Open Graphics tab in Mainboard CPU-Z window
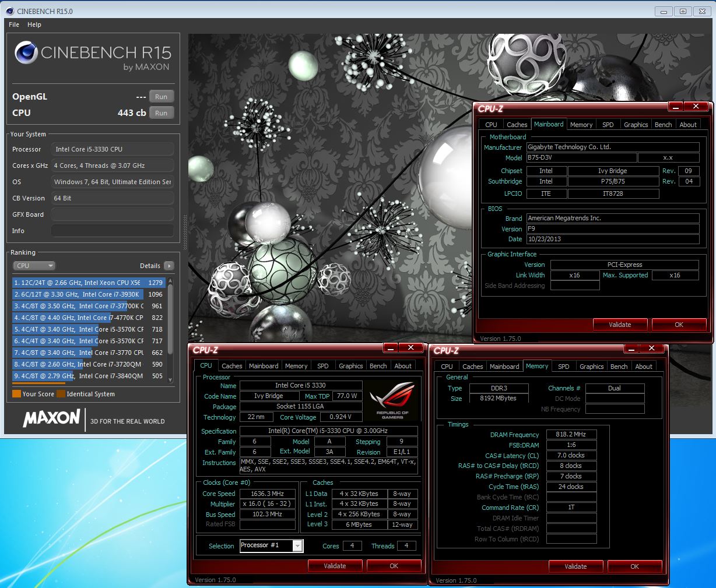The height and width of the screenshot is (588, 716). pyautogui.click(x=636, y=125)
